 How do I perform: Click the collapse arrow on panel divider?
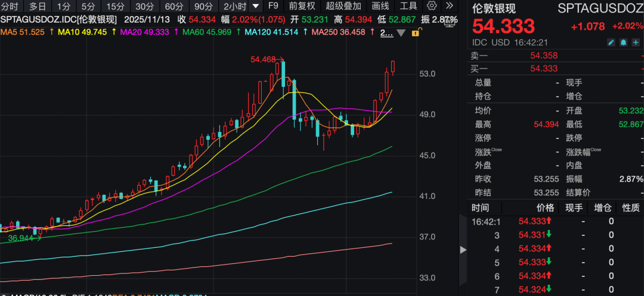[462, 249]
